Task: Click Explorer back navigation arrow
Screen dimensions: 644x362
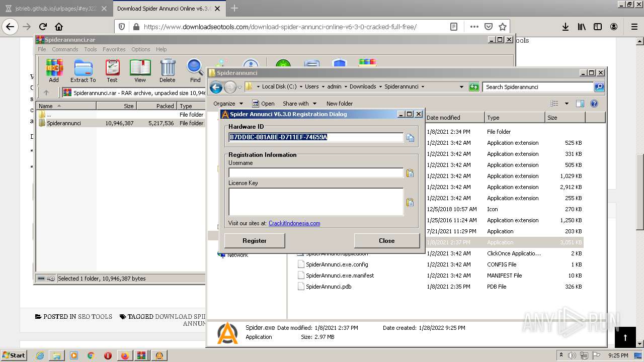Action: [x=216, y=87]
